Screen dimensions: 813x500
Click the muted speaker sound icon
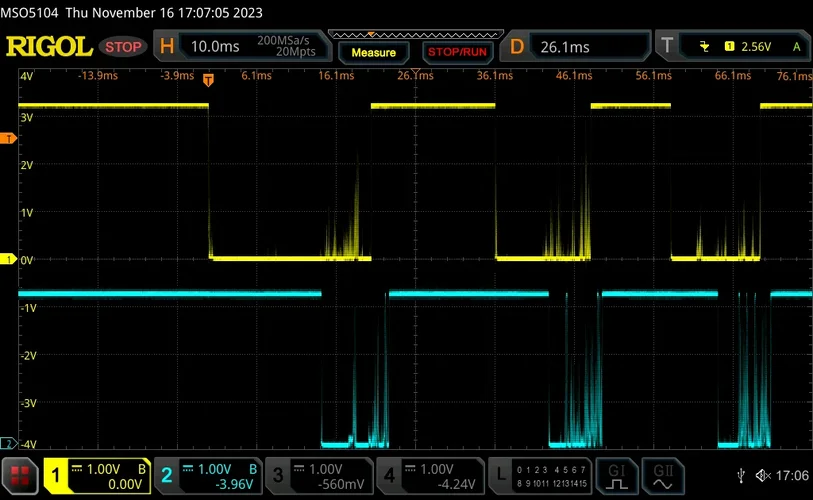763,476
